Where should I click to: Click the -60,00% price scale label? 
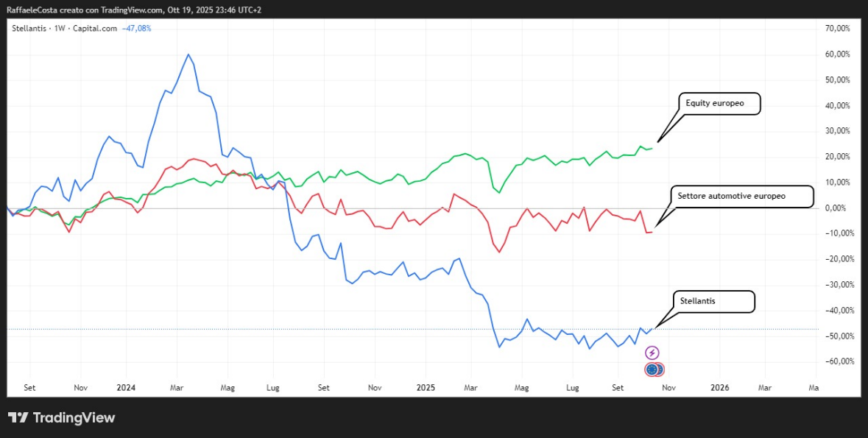838,361
